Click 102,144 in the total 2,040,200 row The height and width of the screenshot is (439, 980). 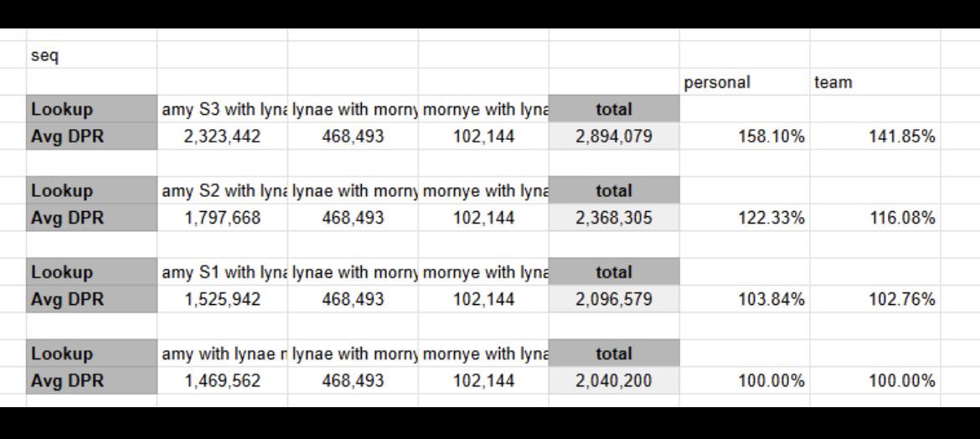pos(484,380)
